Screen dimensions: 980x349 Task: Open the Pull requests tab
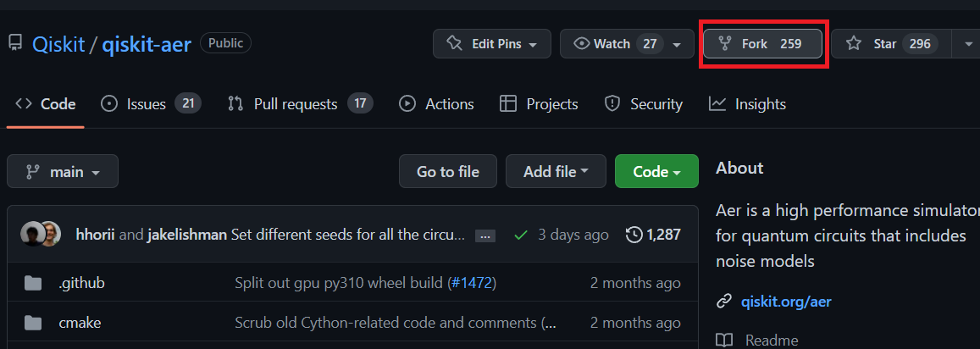point(300,104)
